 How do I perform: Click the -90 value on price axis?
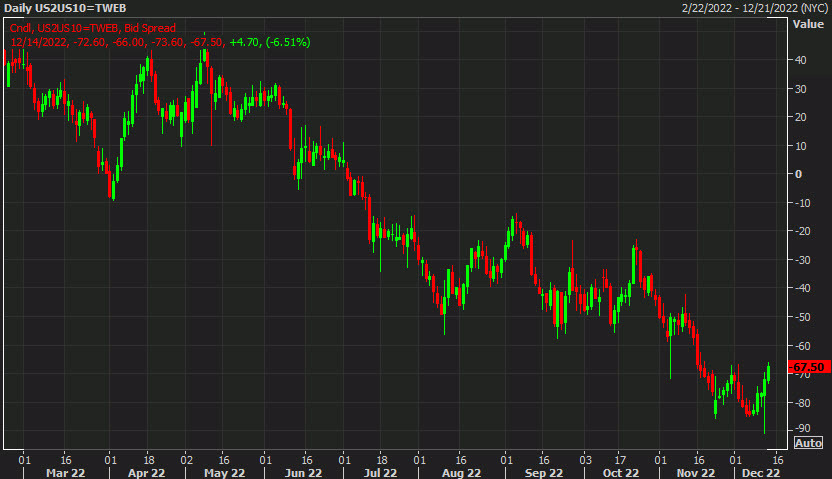coord(801,430)
